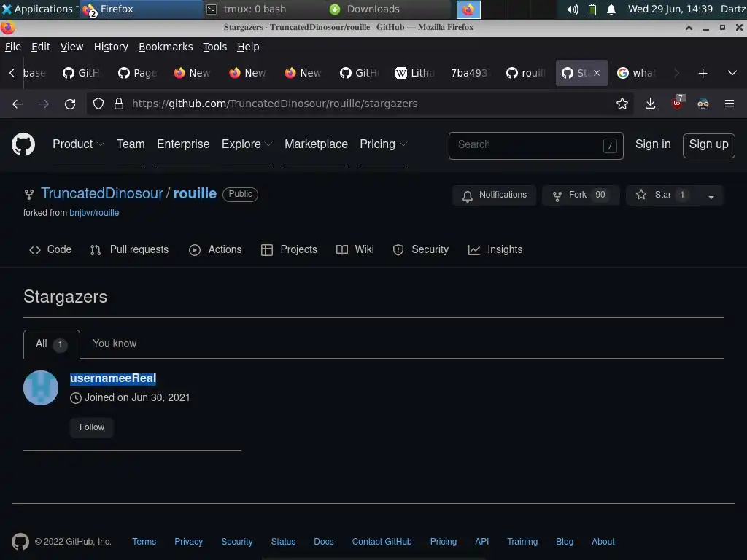The width and height of the screenshot is (747, 560).
Task: Click the GitHub logo in the footer
Action: [20, 542]
